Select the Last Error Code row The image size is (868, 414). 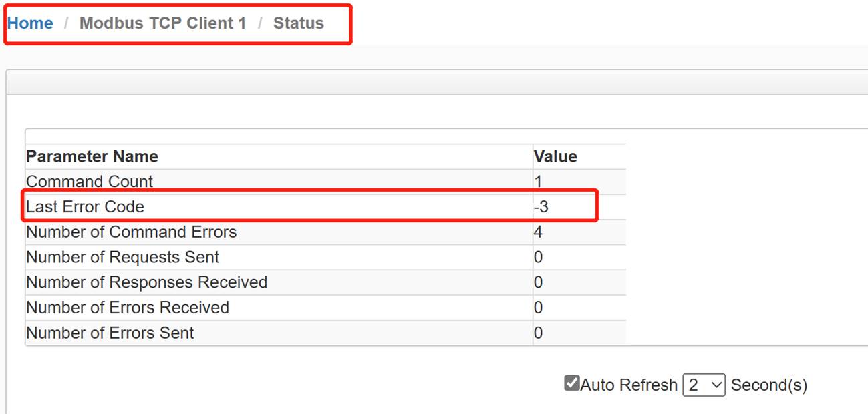click(325, 207)
